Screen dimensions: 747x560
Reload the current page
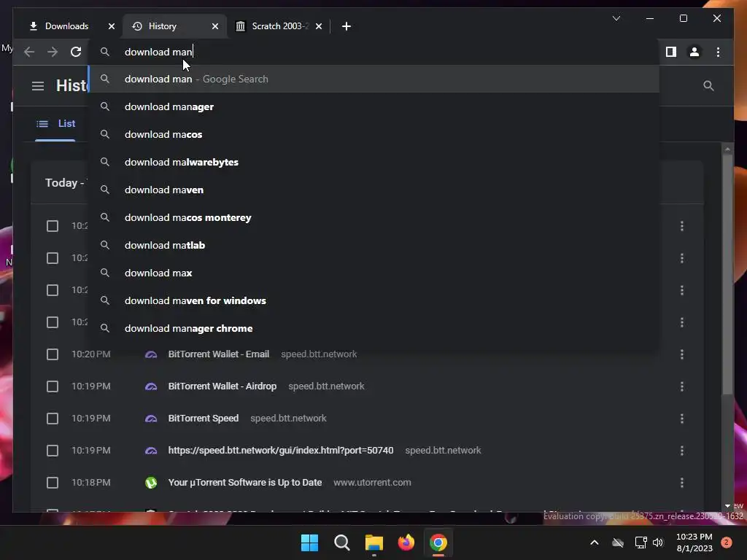coord(76,52)
